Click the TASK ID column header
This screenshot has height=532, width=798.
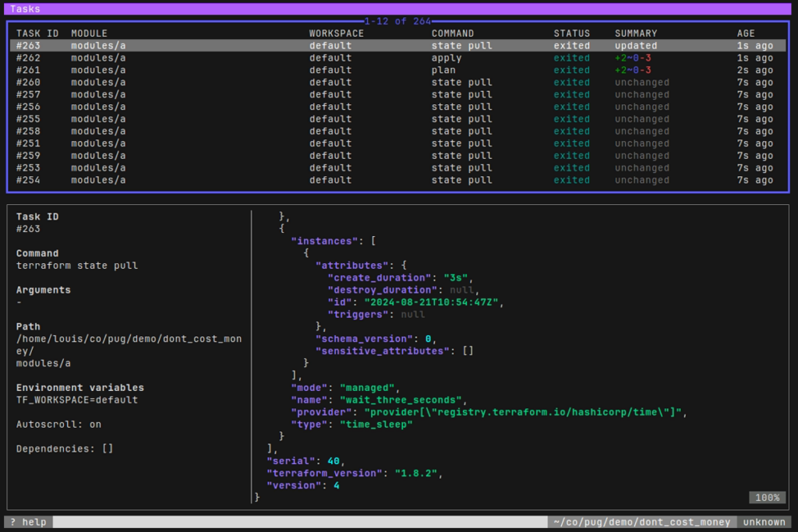pyautogui.click(x=37, y=33)
